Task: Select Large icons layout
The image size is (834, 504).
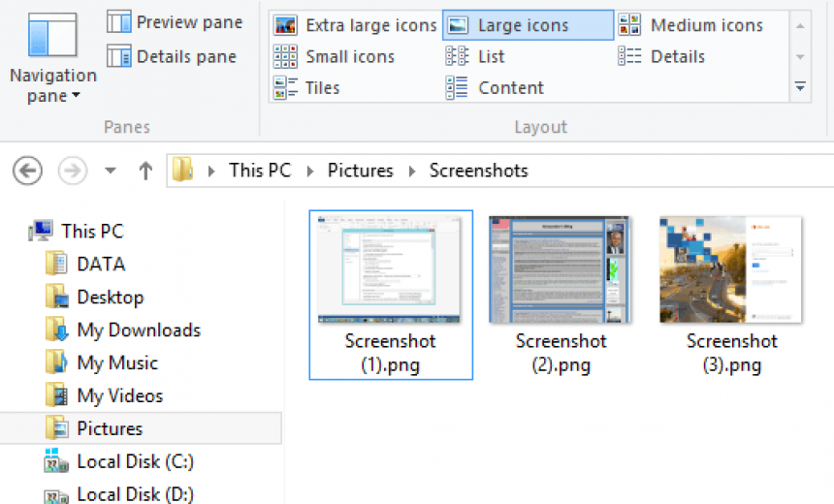Action: pos(529,25)
